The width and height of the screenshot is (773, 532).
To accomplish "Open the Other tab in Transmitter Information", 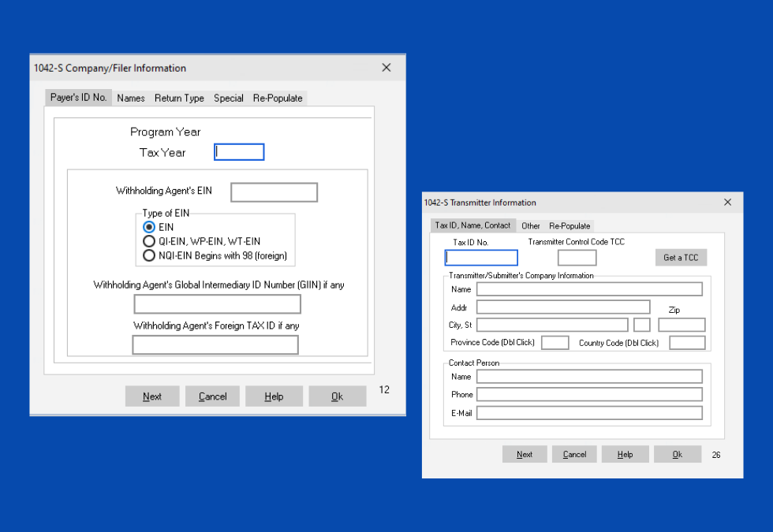I will (x=531, y=225).
